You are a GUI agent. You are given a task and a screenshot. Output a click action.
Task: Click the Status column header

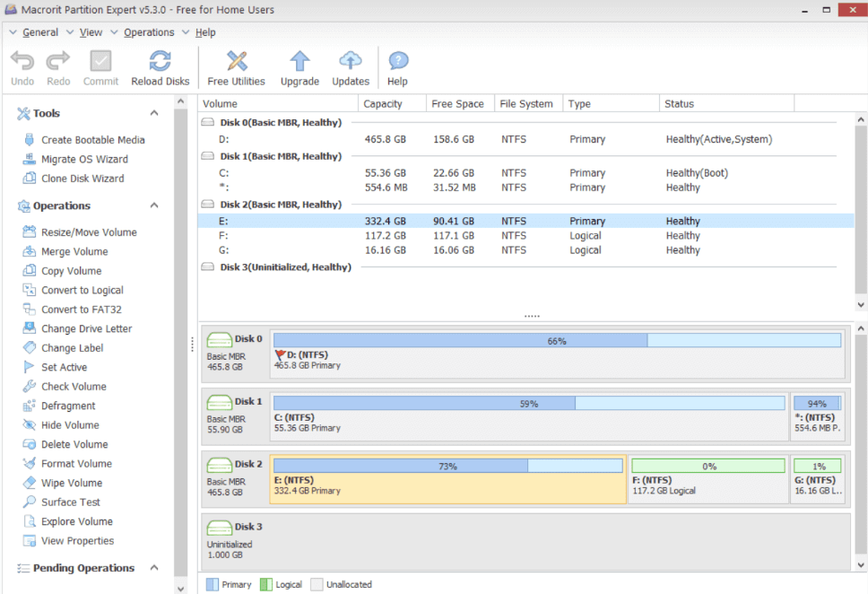726,103
